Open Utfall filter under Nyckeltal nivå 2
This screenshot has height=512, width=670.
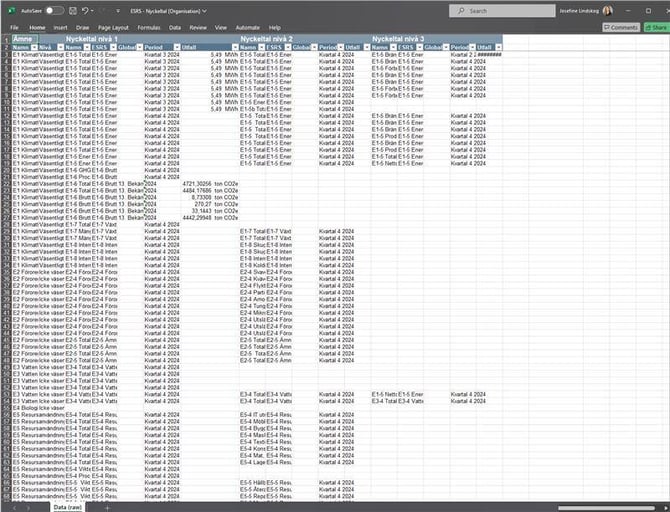tap(367, 47)
